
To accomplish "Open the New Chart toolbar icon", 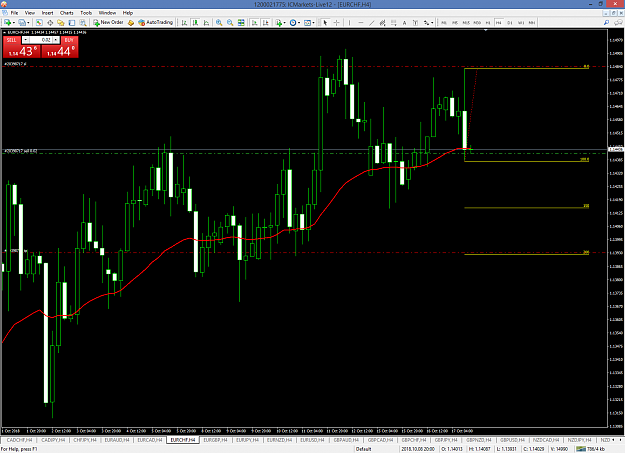I will [x=8, y=23].
